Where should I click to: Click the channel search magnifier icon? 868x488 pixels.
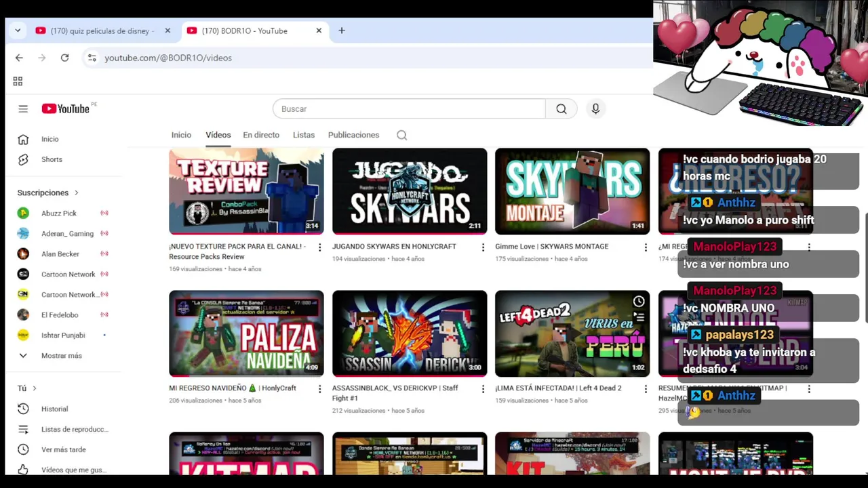402,135
